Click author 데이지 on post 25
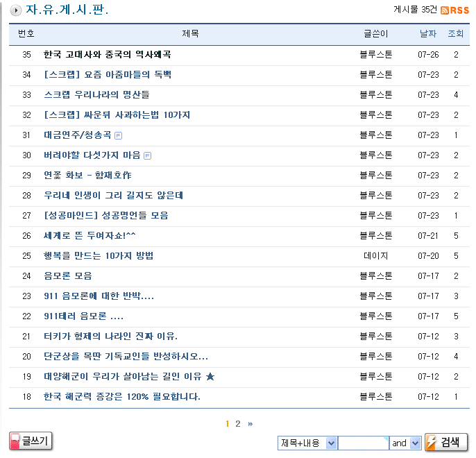This screenshot has width=476, height=458. pos(376,256)
